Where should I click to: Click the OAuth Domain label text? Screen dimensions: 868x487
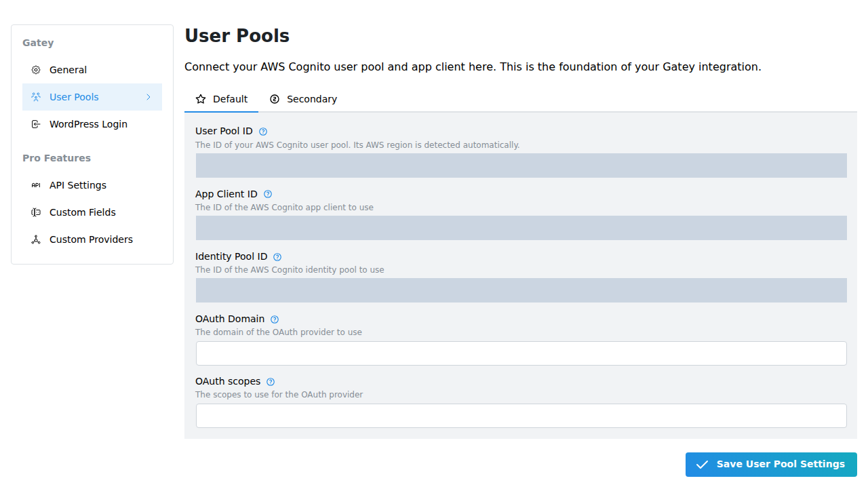coord(230,319)
